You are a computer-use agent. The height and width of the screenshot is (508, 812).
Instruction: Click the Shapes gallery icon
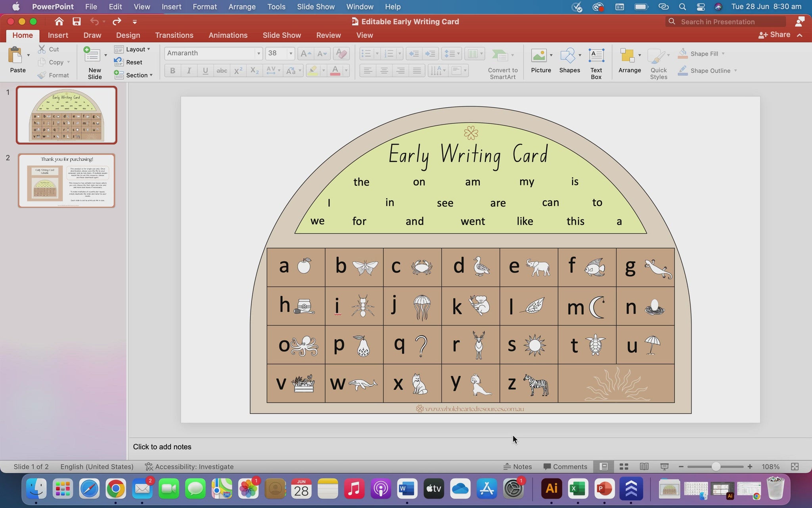(568, 56)
